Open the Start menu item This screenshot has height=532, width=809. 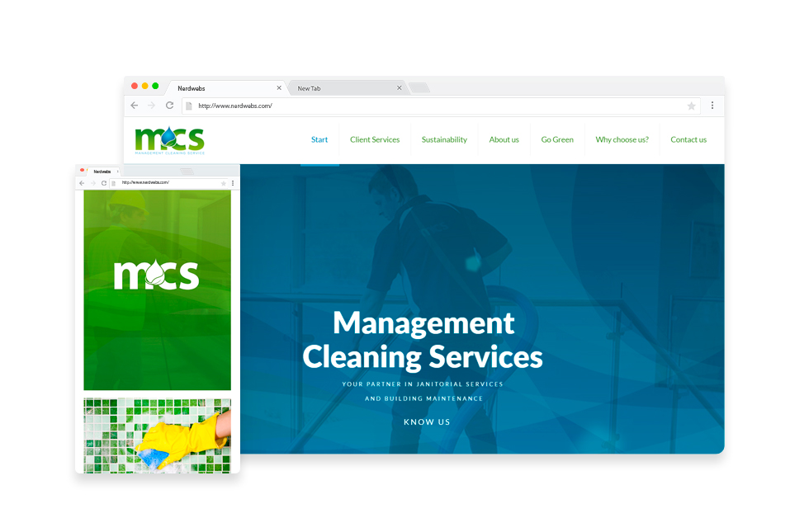[319, 139]
